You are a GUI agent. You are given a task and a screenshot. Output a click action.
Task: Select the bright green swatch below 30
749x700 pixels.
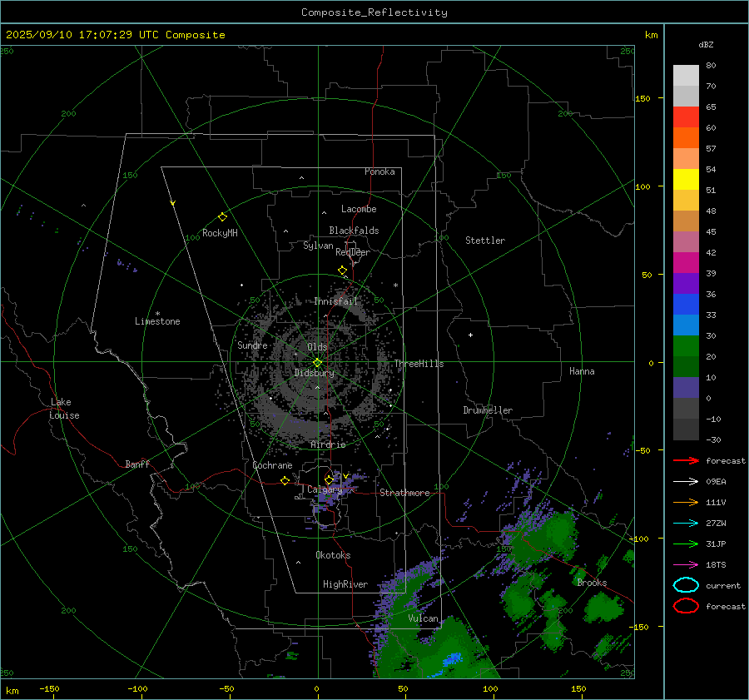tap(686, 346)
